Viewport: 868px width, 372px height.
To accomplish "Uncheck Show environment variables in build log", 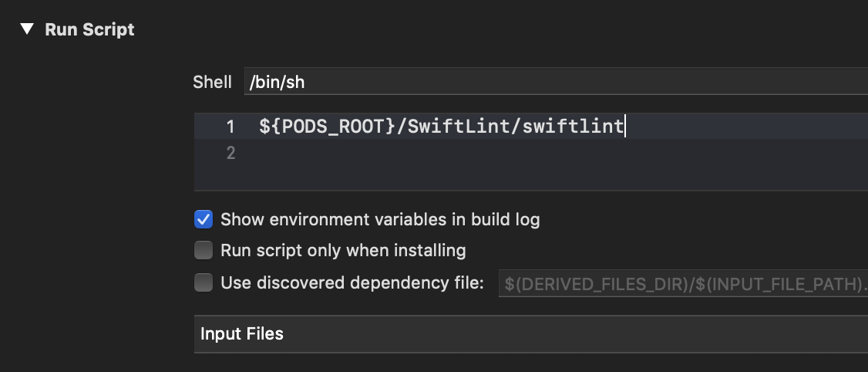I will point(204,219).
